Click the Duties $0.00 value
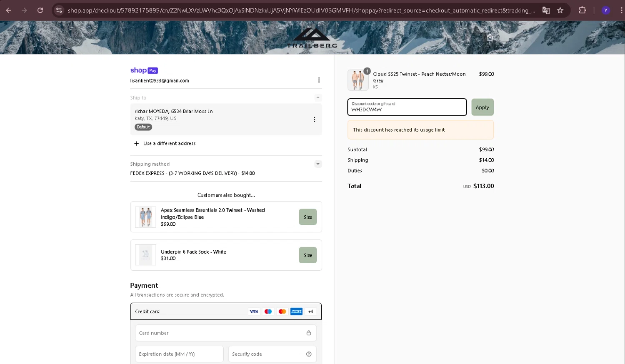This screenshot has height=364, width=625. [x=488, y=171]
